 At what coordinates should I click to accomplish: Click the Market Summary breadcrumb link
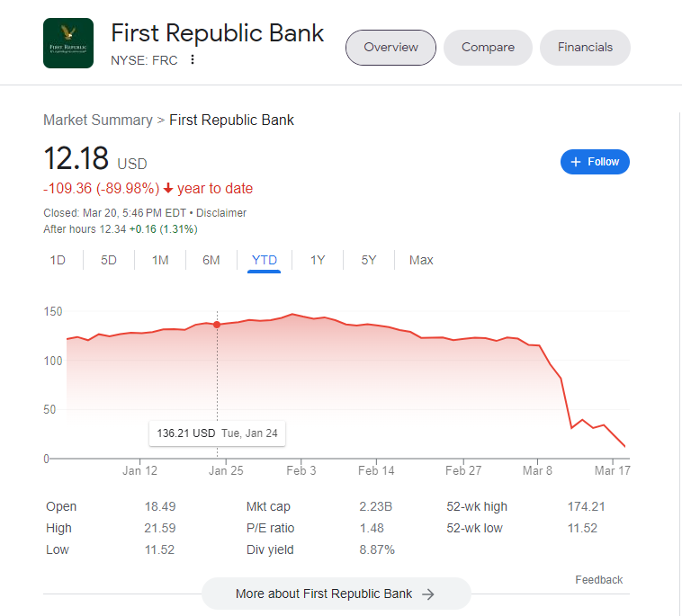98,120
